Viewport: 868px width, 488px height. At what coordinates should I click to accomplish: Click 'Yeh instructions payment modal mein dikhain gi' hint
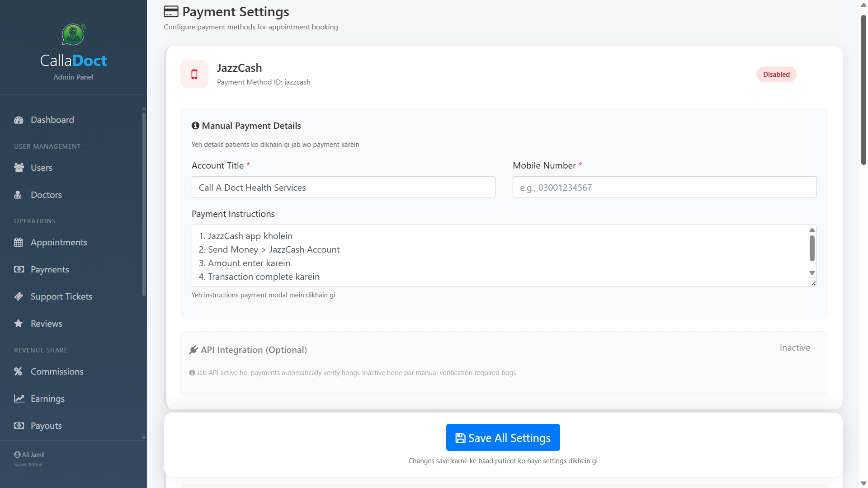(263, 295)
